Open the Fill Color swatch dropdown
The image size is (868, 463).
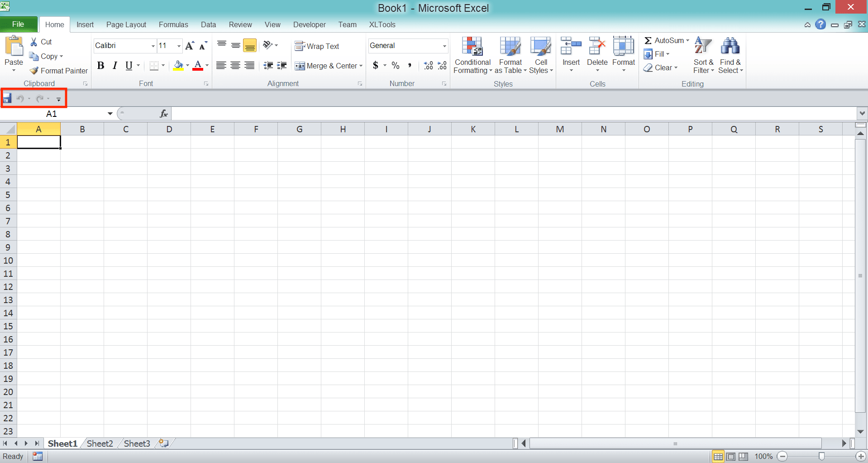tap(187, 66)
